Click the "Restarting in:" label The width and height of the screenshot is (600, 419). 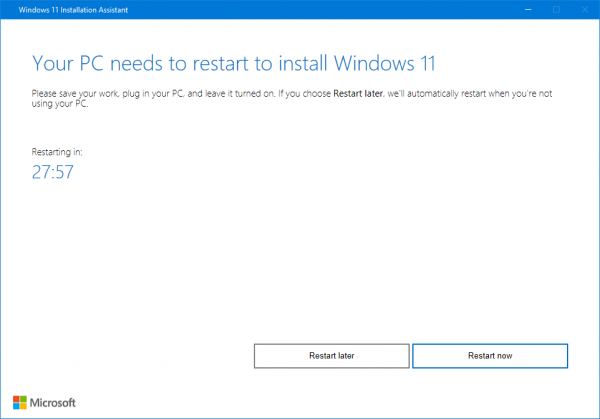point(57,152)
